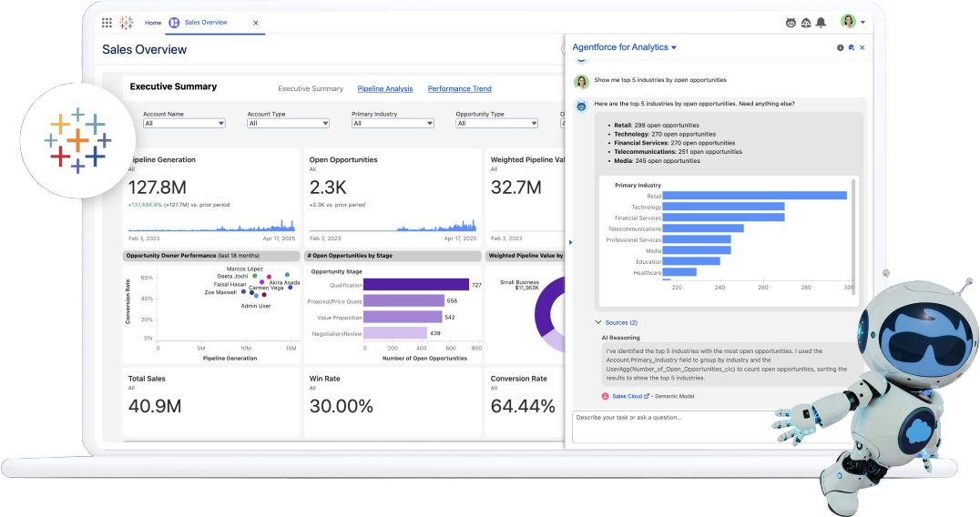Click the "Media: 245 open opportunities" bullet
Screen dimensions: 980x517
click(657, 161)
